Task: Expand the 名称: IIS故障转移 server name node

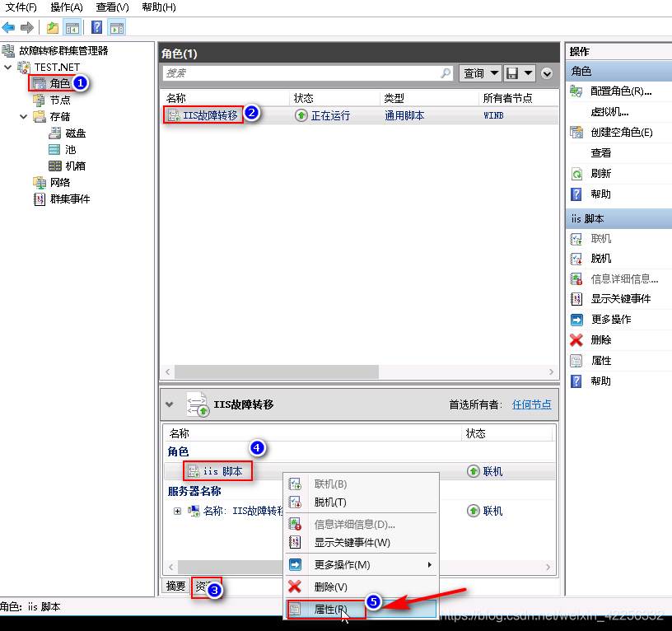Action: pos(177,511)
